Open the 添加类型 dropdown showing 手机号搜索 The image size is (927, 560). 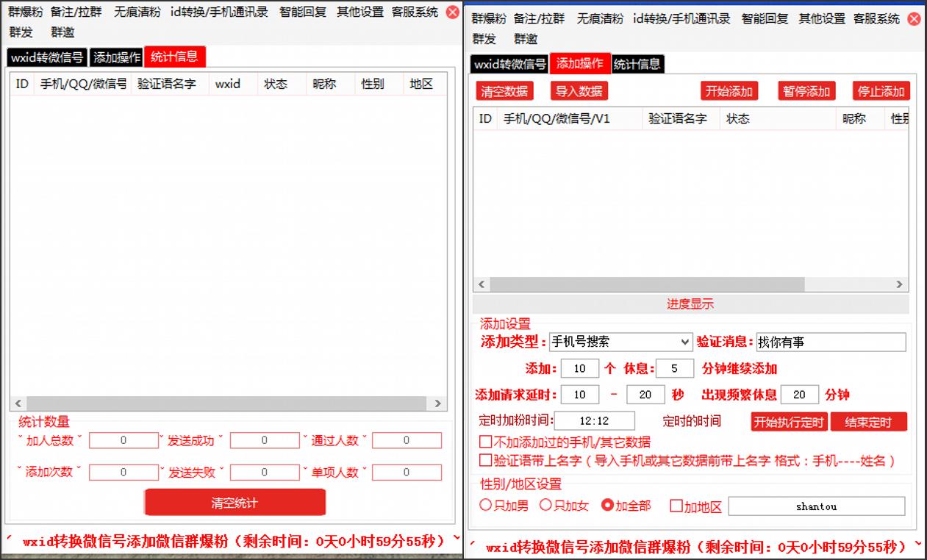620,342
